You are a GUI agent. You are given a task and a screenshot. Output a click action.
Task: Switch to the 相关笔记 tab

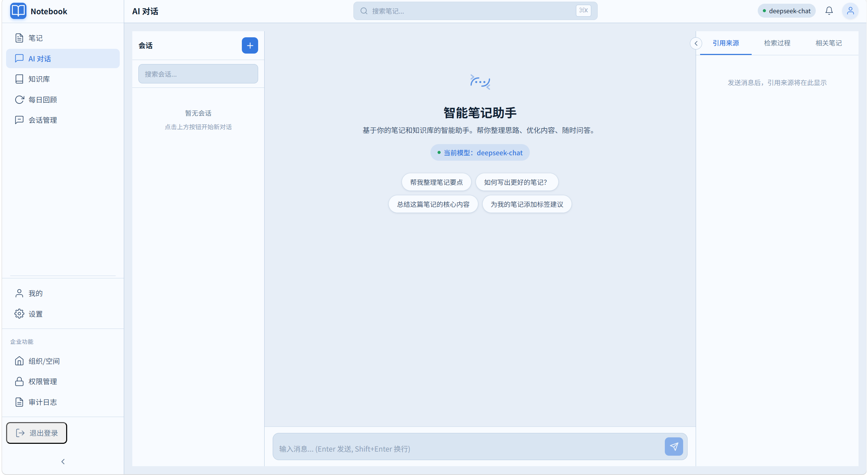click(x=828, y=43)
